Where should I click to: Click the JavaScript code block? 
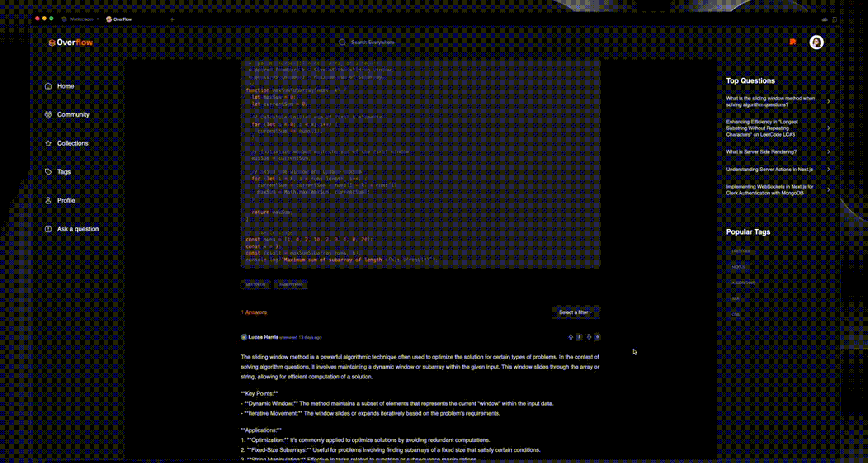click(x=420, y=163)
